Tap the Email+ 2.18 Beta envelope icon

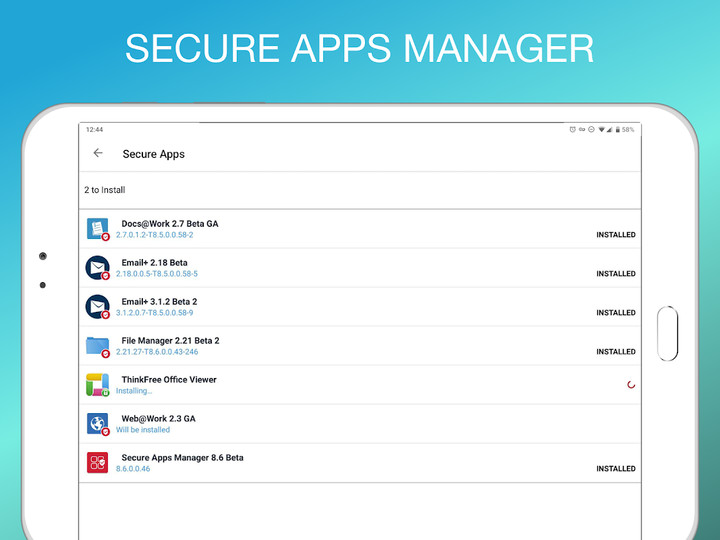click(x=97, y=268)
